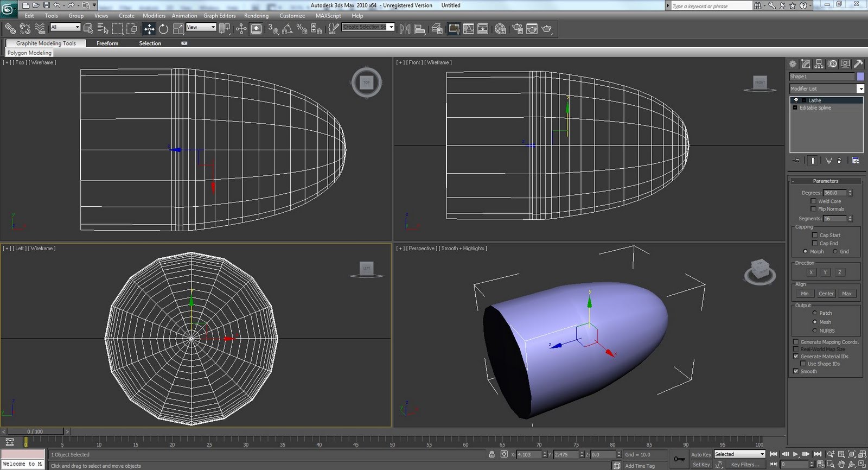Click Remove modifier from the stack icon

[x=840, y=161]
